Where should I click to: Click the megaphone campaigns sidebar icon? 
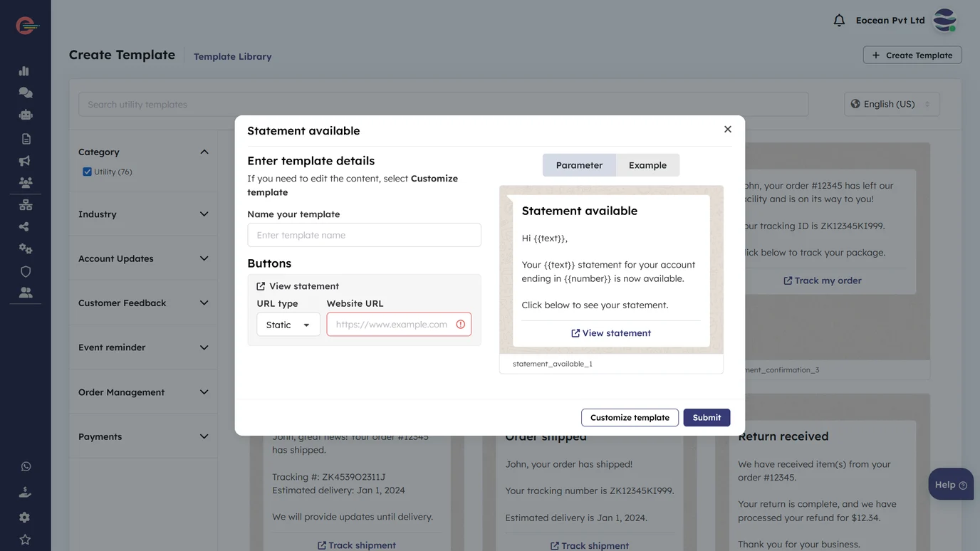pyautogui.click(x=25, y=161)
